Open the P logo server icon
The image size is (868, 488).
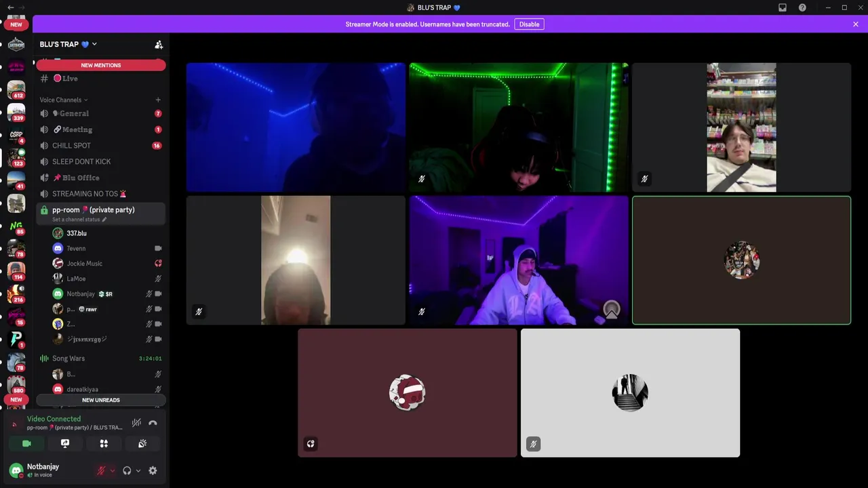(x=16, y=339)
